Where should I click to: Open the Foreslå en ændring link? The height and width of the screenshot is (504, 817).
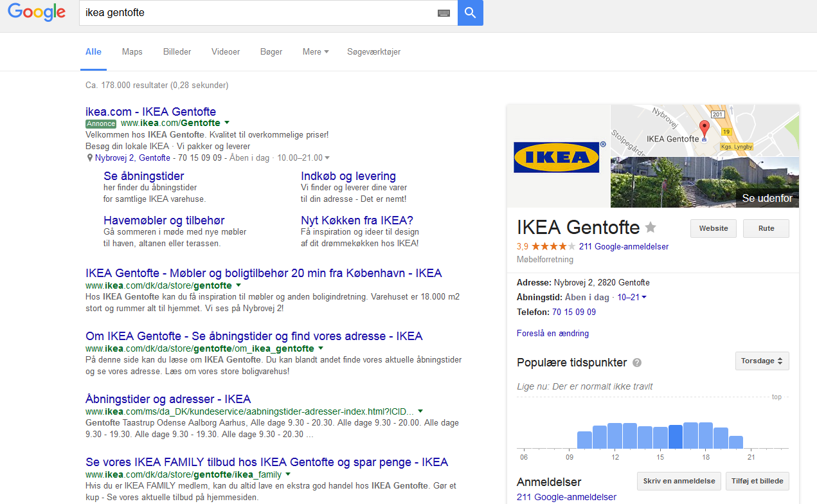pos(552,333)
